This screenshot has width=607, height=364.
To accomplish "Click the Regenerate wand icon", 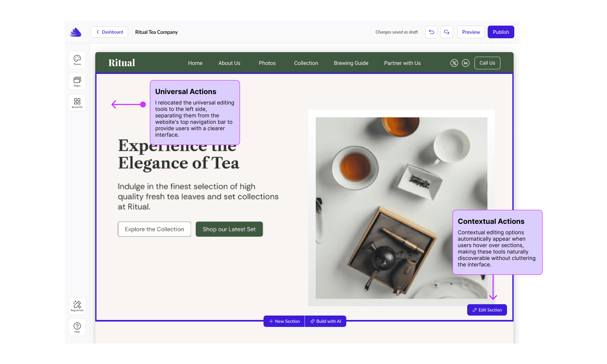I will [77, 306].
